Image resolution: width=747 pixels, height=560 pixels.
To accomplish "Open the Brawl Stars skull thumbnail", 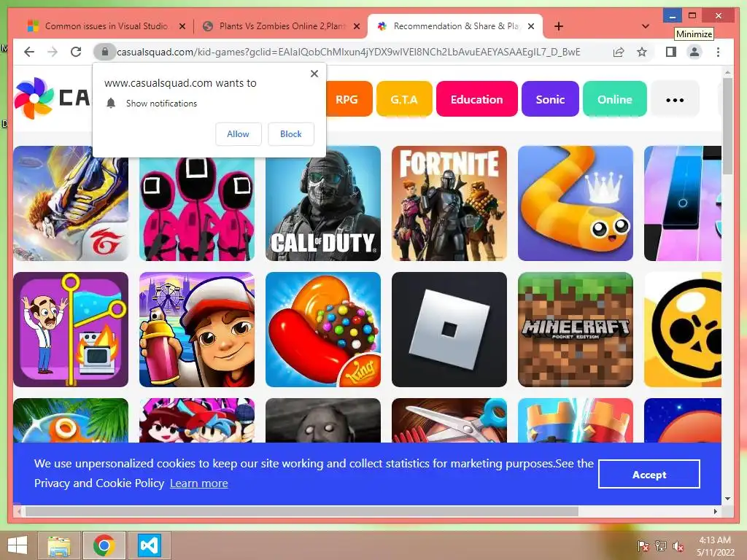I will click(x=683, y=330).
